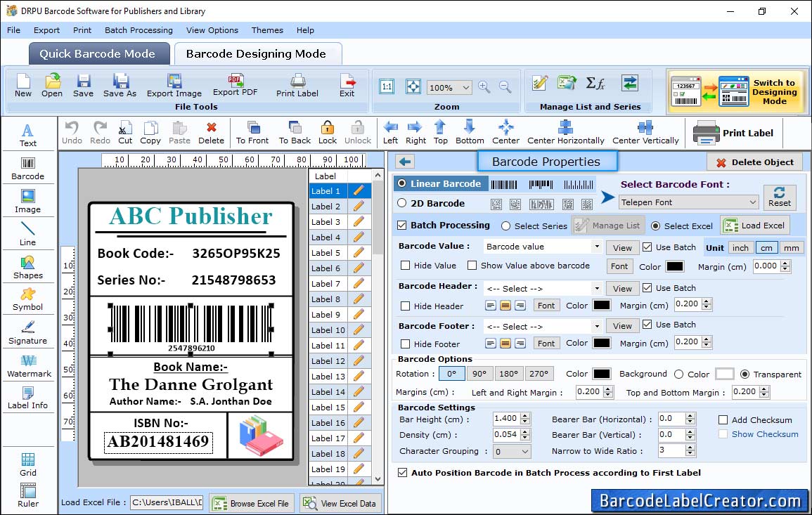Check the Add Checksum option
The width and height of the screenshot is (812, 515).
(723, 419)
